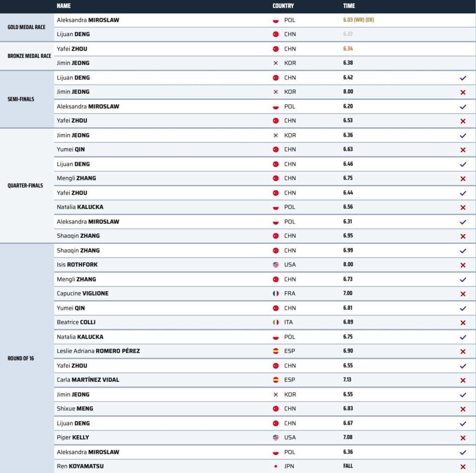Image resolution: width=476 pixels, height=473 pixels.
Task: Click the red cross for Carla Martínez Vidal
Action: click(x=463, y=380)
